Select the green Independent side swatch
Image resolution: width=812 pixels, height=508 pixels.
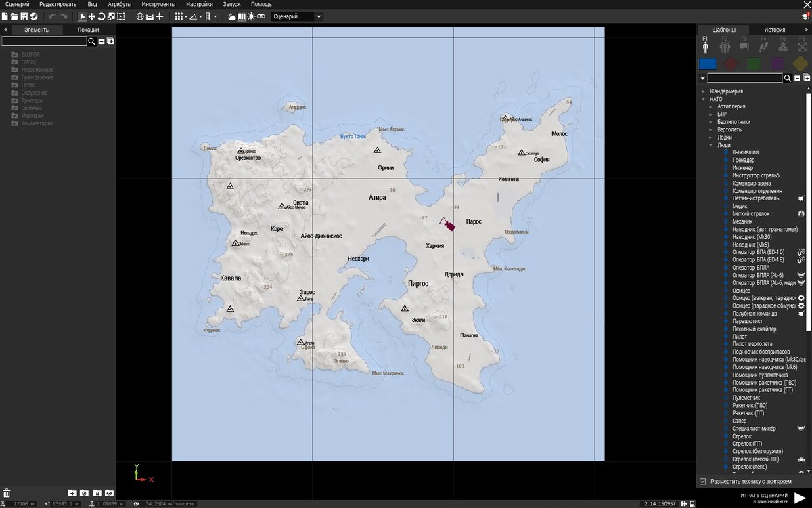[x=754, y=63]
